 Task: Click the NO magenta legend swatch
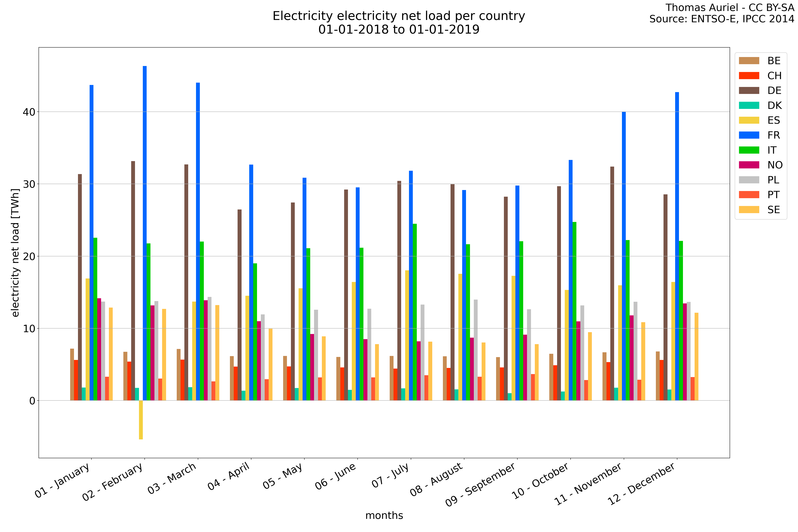click(x=749, y=165)
